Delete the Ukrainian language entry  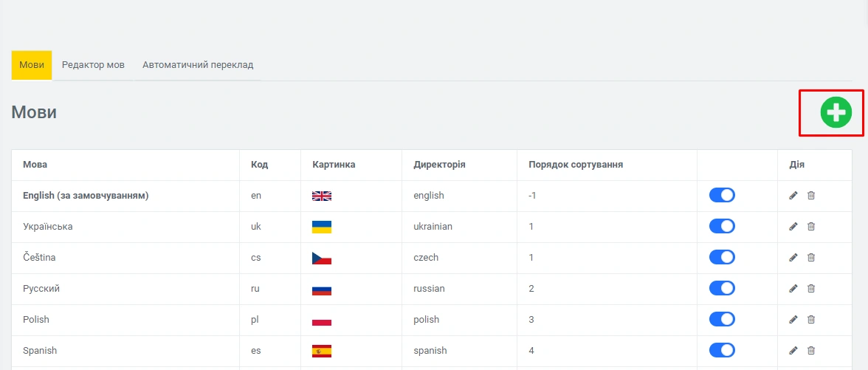[811, 227]
